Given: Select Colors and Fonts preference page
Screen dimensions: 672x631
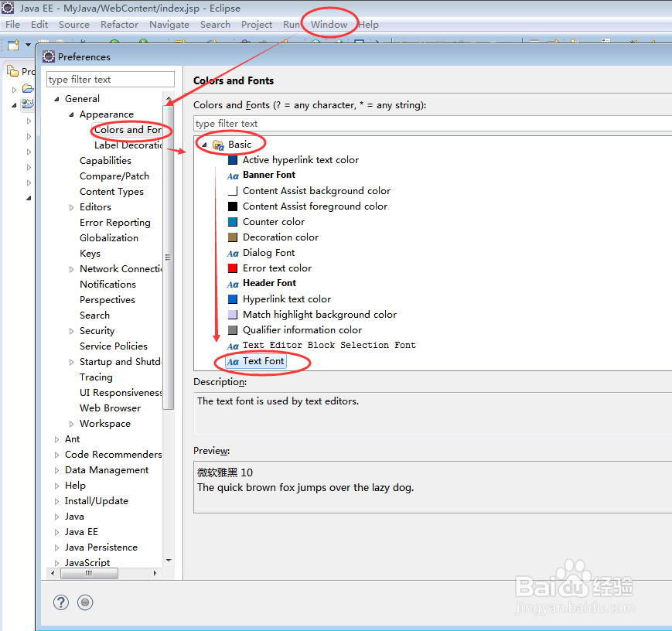Looking at the screenshot, I should [128, 129].
